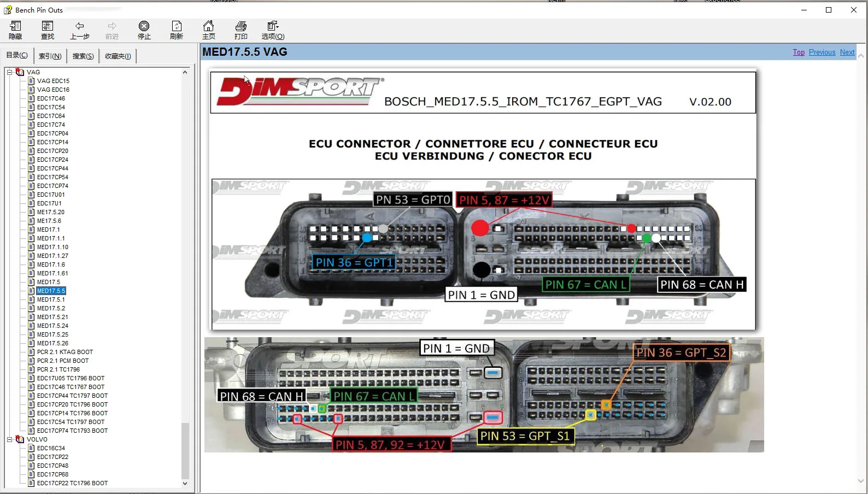The width and height of the screenshot is (868, 494).
Task: Select MED17.5 in the tree
Action: [49, 282]
